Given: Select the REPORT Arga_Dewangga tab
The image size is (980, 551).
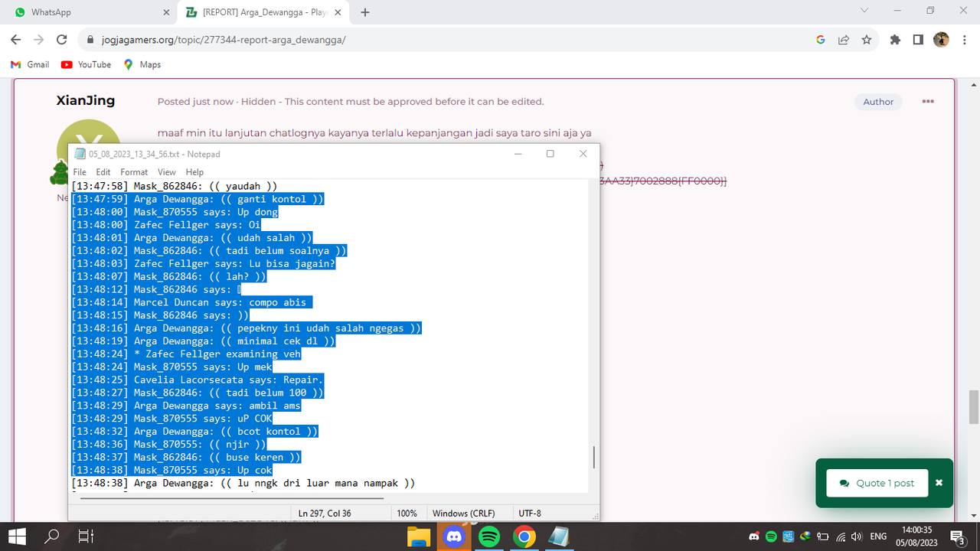Looking at the screenshot, I should pyautogui.click(x=265, y=12).
